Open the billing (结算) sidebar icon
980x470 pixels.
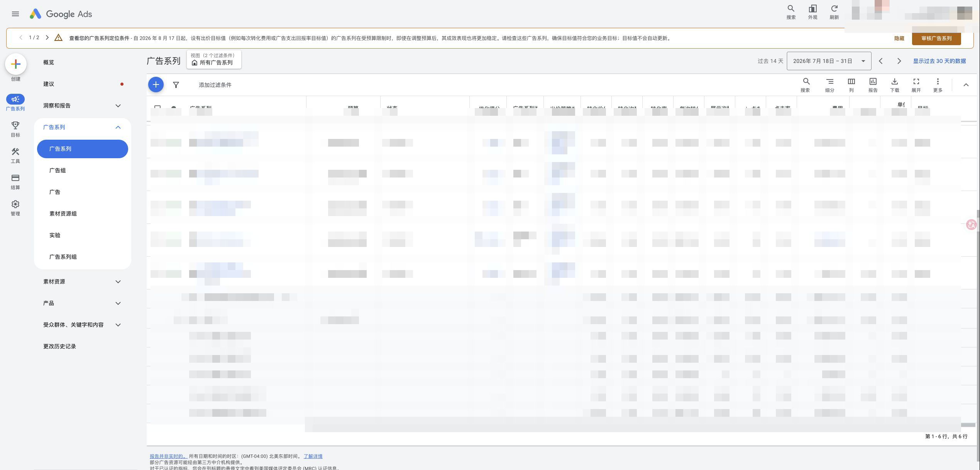point(15,181)
